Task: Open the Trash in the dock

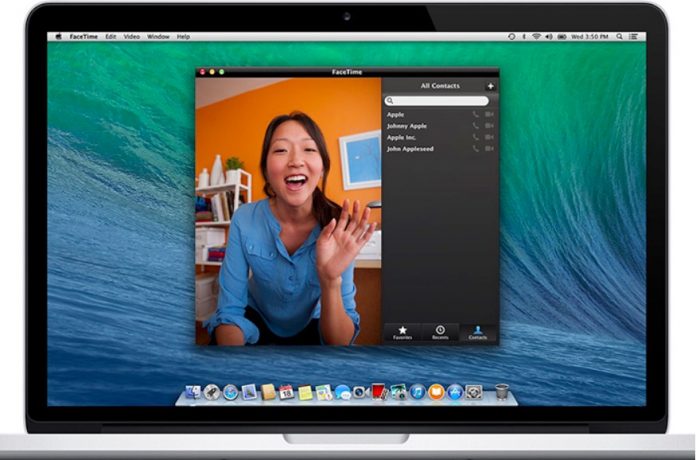Action: coord(502,392)
